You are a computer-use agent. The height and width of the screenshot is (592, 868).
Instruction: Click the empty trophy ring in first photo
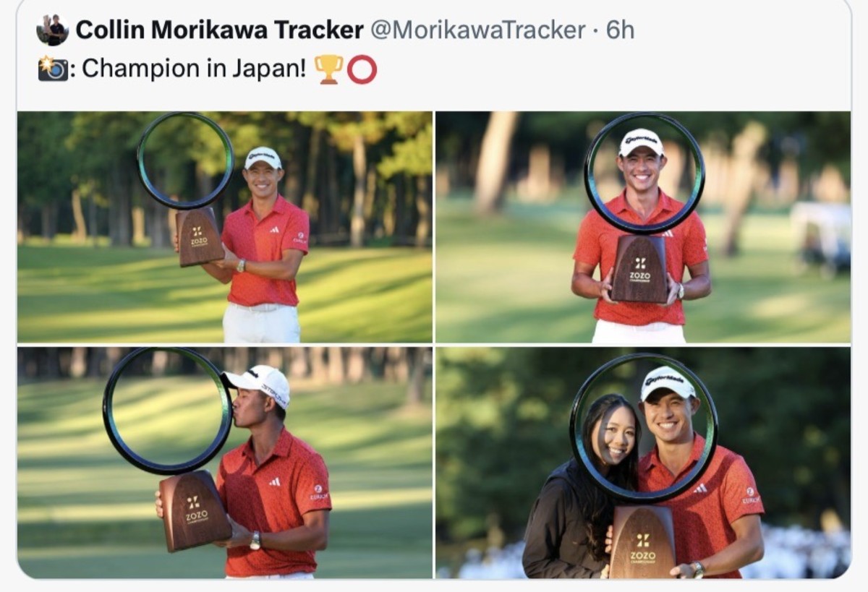[185, 160]
